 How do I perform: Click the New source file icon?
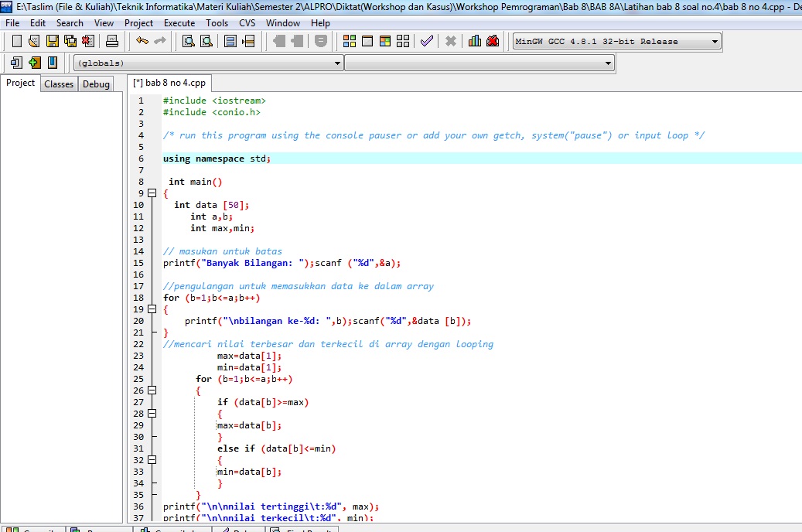(16, 41)
